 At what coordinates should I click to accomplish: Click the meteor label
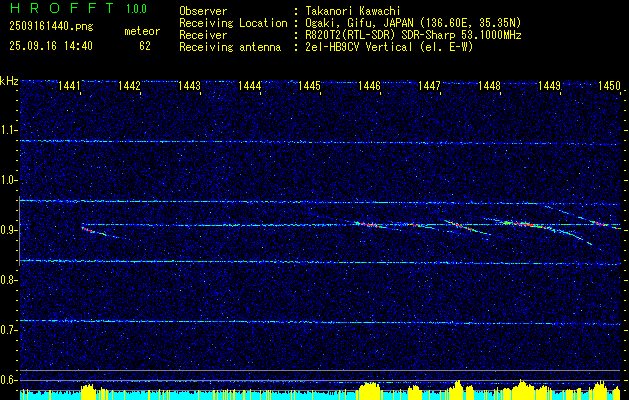pos(142,31)
